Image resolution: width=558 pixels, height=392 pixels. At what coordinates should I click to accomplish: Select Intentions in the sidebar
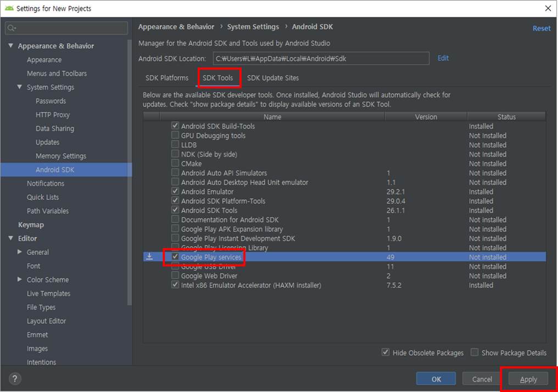(x=41, y=362)
